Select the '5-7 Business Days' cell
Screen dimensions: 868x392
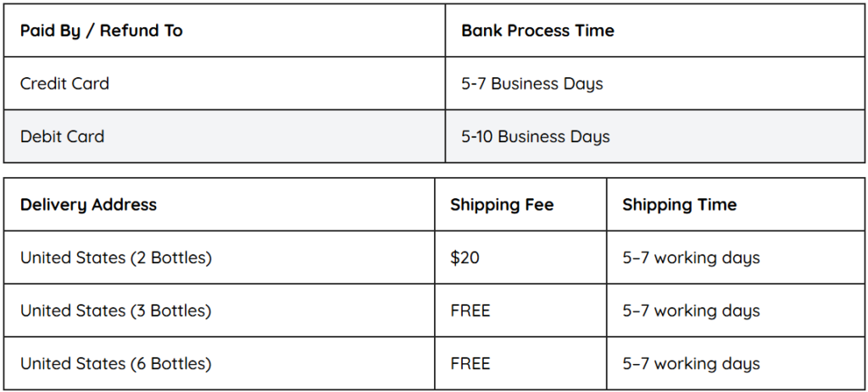tap(655, 84)
